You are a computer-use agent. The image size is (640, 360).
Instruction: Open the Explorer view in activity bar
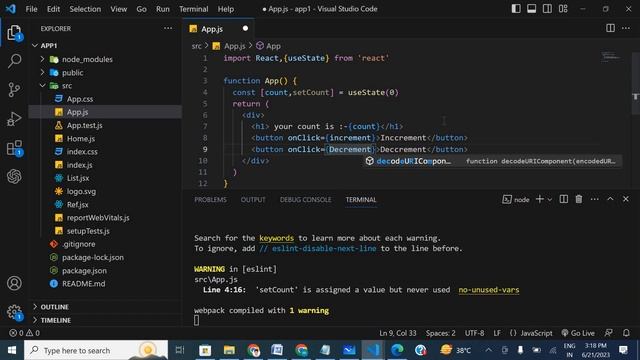pos(14,33)
